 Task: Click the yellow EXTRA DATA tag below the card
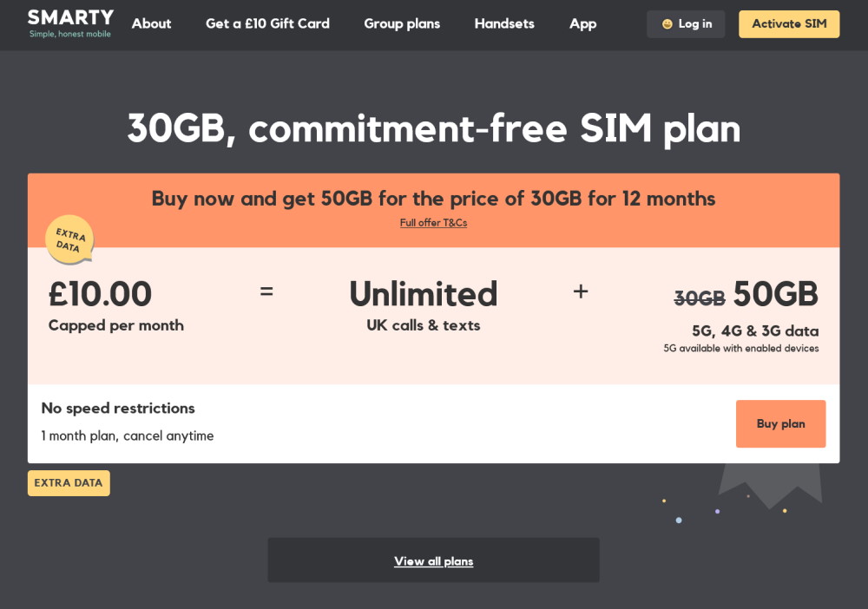(69, 482)
